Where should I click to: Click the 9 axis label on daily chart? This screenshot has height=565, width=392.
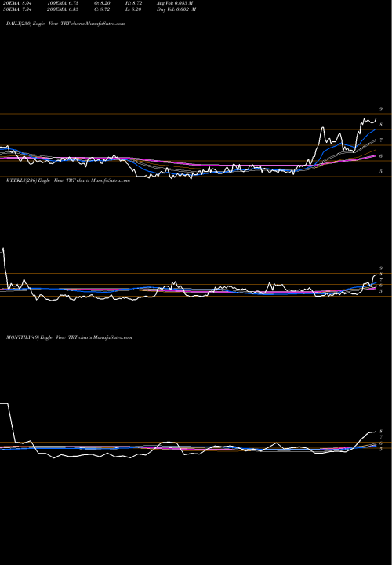[x=381, y=108]
